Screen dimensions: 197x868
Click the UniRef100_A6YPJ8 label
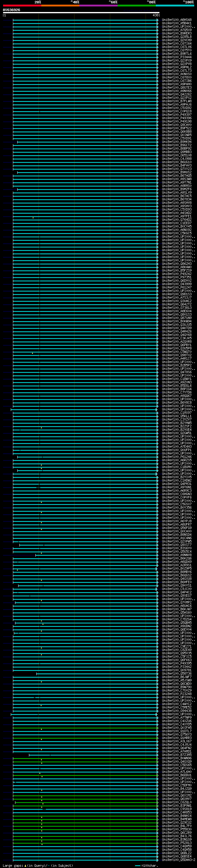pos(177,521)
